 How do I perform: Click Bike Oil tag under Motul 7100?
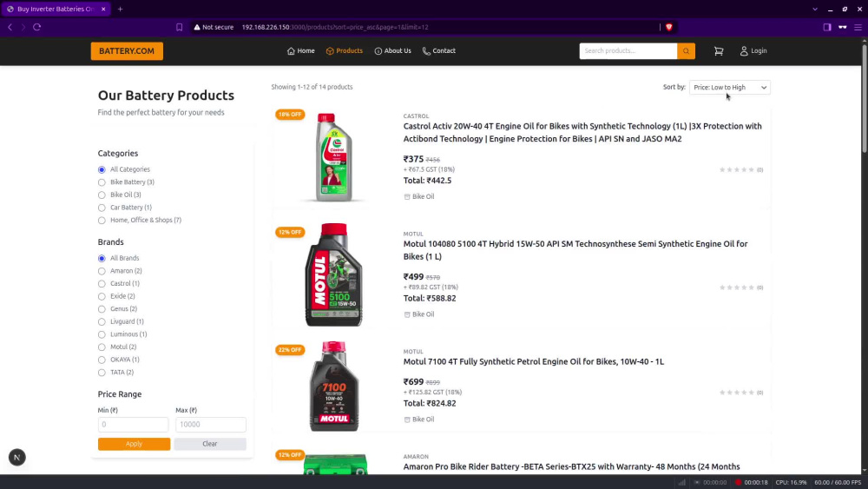419,420
